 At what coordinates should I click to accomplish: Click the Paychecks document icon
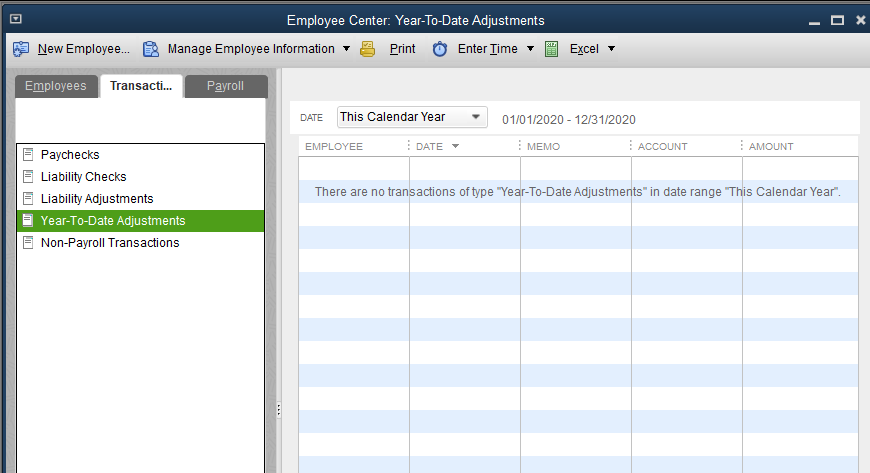pos(28,154)
